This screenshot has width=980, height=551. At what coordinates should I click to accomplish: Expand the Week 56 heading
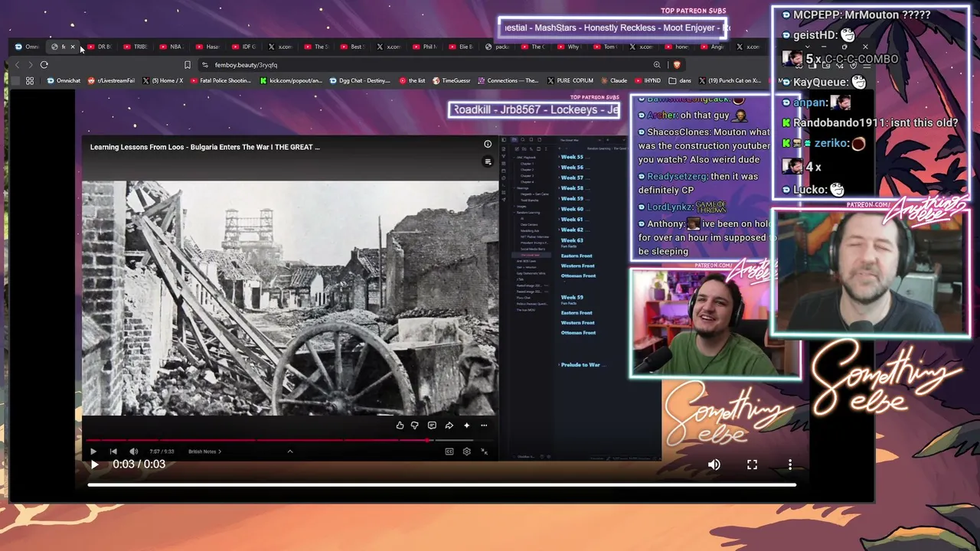pos(571,168)
